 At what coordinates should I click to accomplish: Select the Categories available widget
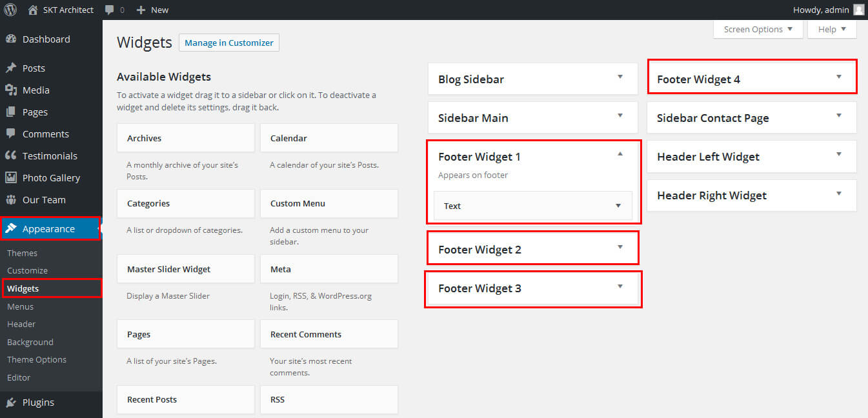[x=186, y=203]
